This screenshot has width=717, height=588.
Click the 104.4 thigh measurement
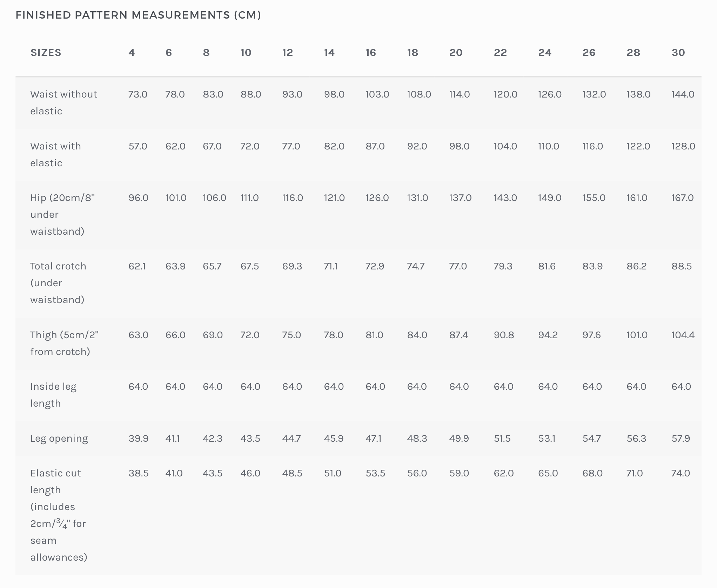point(683,335)
